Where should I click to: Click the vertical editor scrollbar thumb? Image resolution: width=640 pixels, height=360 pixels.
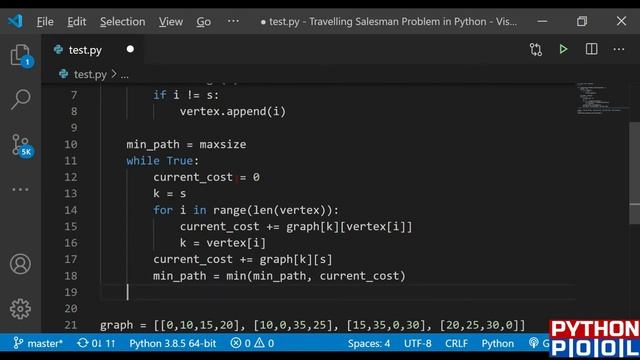click(634, 173)
